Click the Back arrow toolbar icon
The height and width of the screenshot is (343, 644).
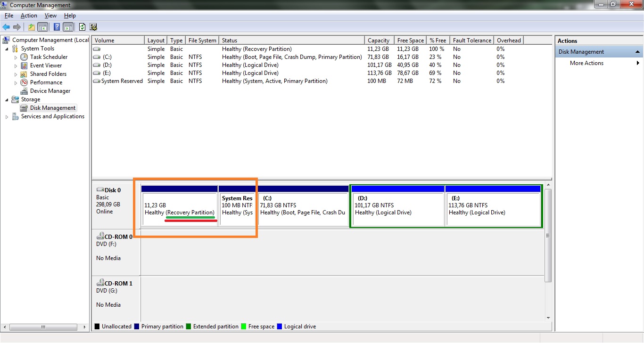tap(6, 27)
